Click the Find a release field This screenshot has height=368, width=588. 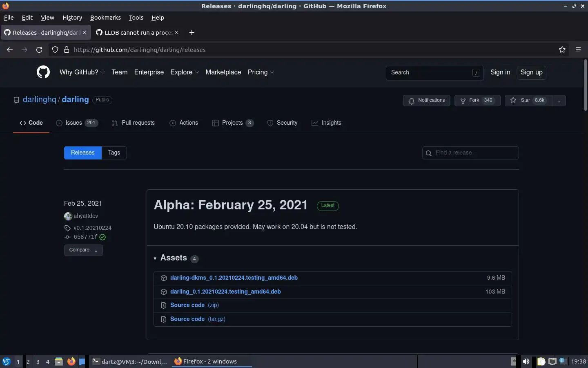(470, 153)
